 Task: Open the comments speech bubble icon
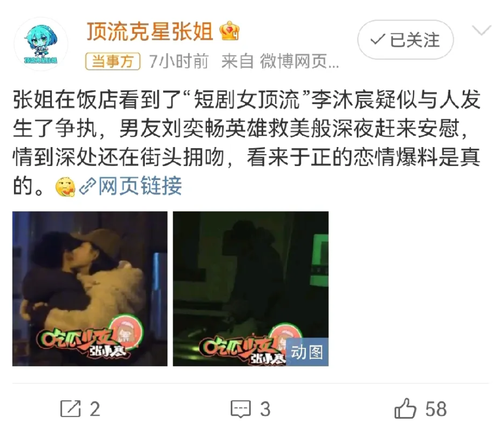pos(240,409)
